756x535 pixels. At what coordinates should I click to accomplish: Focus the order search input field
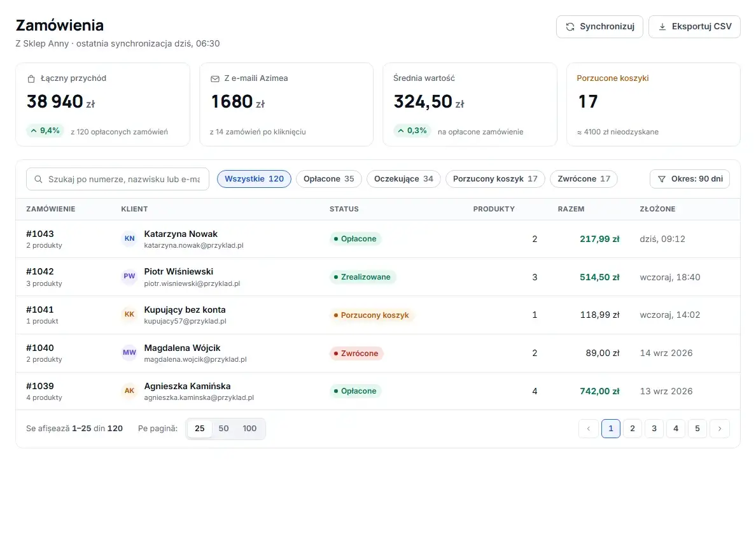pos(118,180)
